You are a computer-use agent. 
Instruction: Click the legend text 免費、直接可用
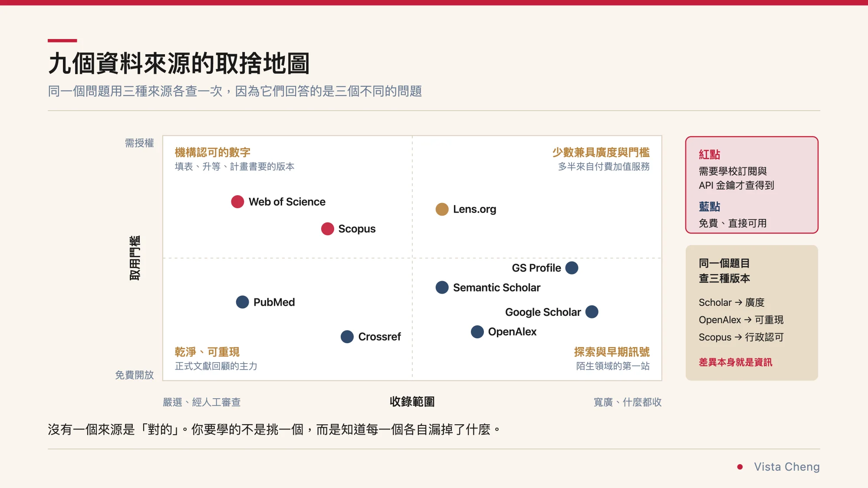point(733,223)
